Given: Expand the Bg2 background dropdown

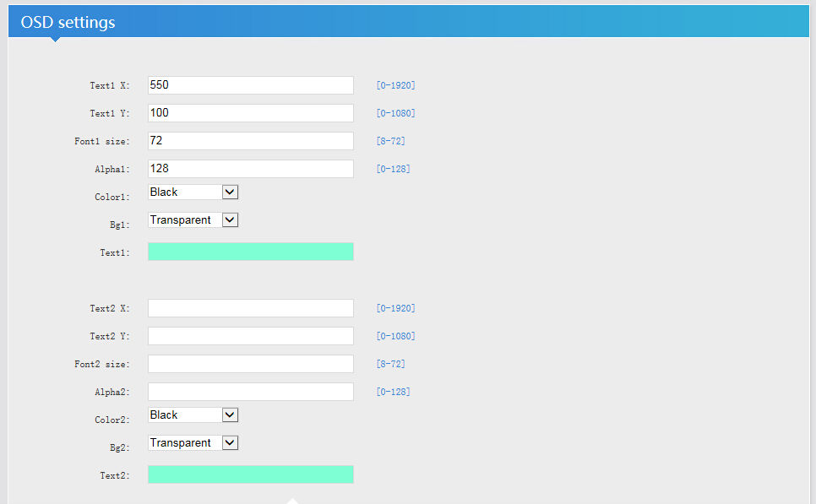Looking at the screenshot, I should [193, 443].
